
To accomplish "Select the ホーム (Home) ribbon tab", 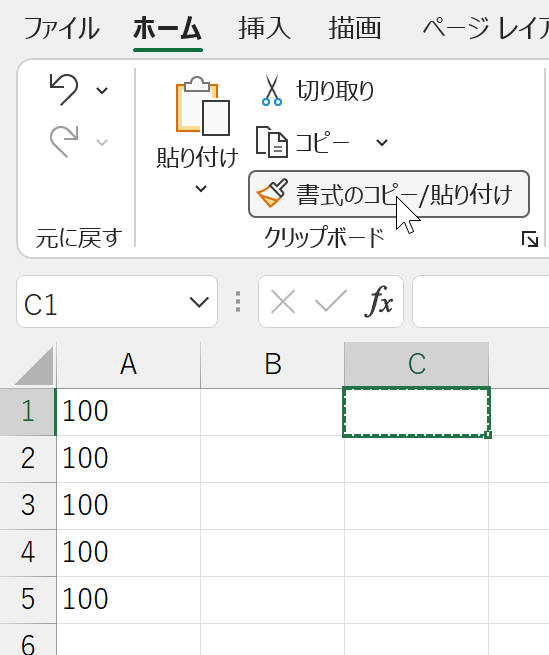I will coord(168,28).
